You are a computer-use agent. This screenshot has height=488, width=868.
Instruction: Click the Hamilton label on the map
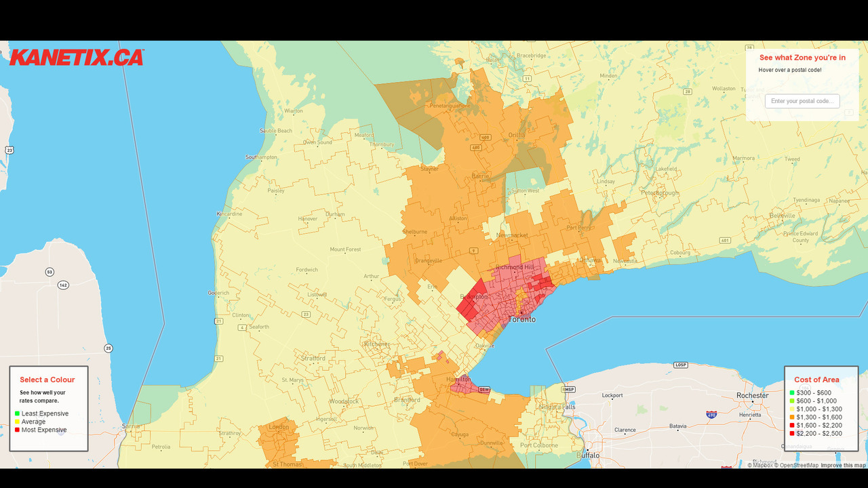click(457, 380)
